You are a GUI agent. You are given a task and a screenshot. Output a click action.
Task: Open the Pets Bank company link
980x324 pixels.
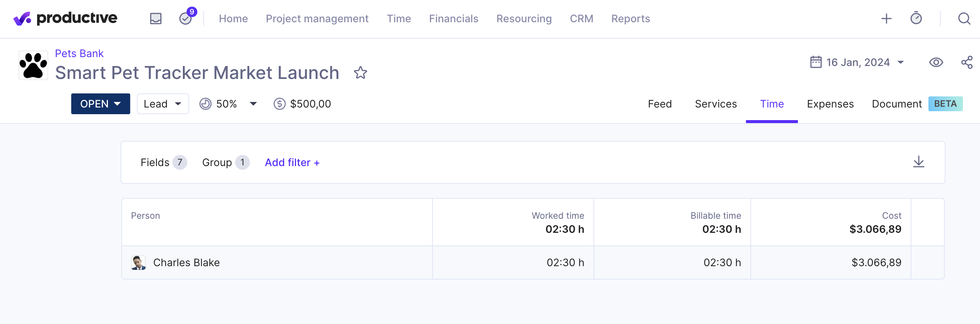click(79, 53)
